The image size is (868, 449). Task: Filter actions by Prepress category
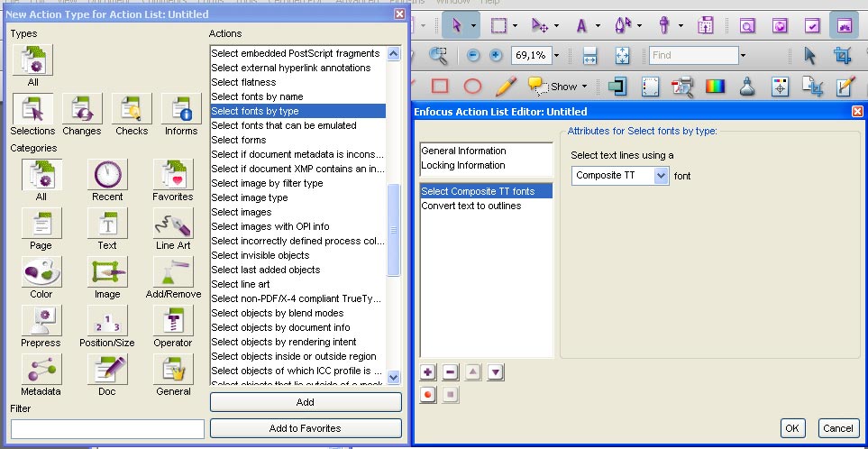pyautogui.click(x=41, y=321)
